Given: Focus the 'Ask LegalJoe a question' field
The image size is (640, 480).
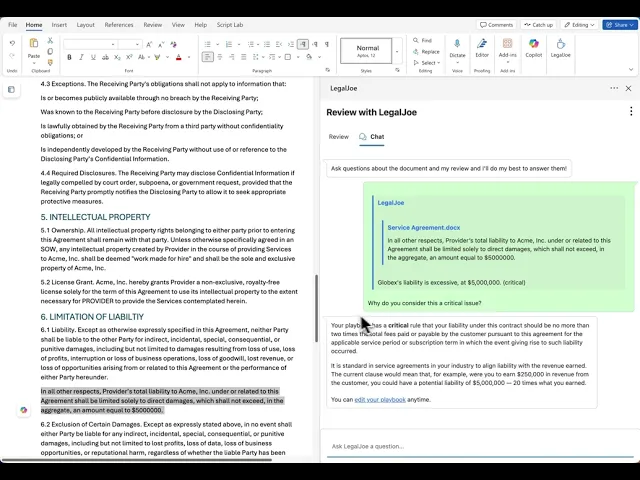Looking at the screenshot, I should point(480,447).
